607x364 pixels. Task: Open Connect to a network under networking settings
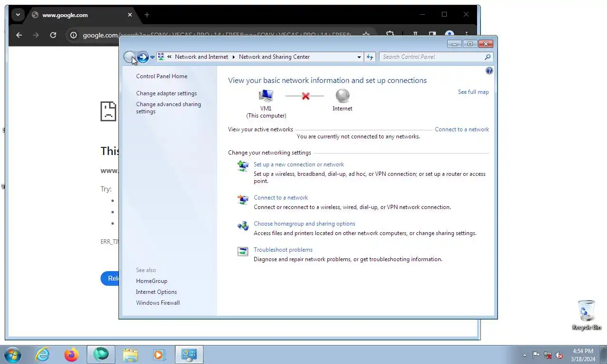[x=281, y=198]
